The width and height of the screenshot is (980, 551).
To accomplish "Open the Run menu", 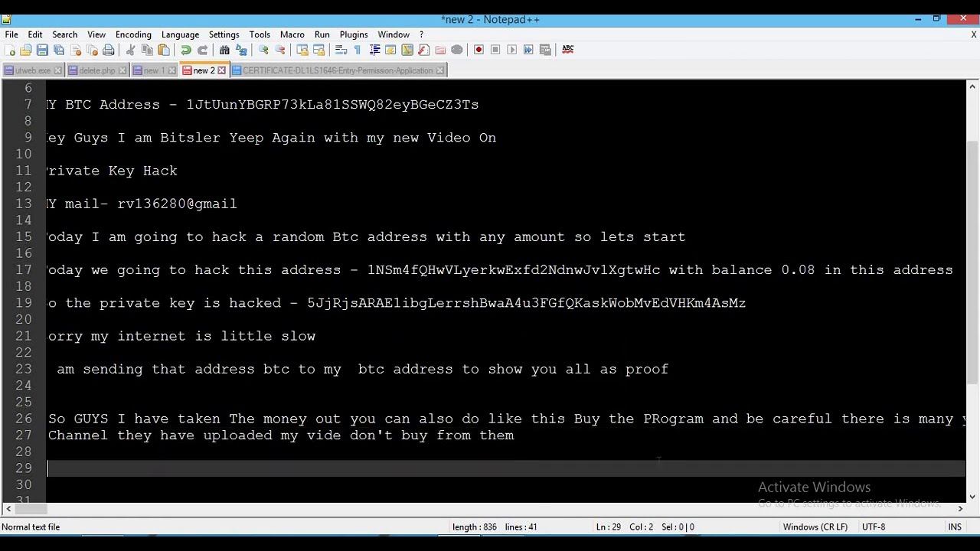I will (322, 34).
